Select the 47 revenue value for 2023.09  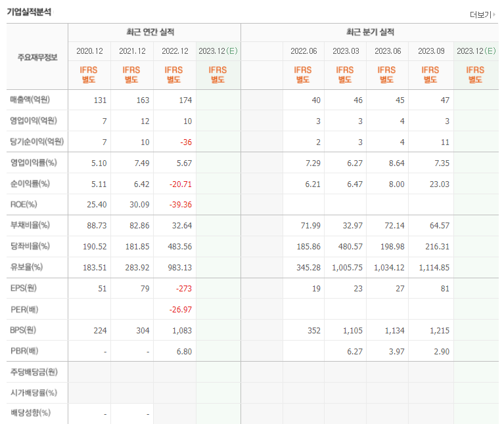[445, 100]
